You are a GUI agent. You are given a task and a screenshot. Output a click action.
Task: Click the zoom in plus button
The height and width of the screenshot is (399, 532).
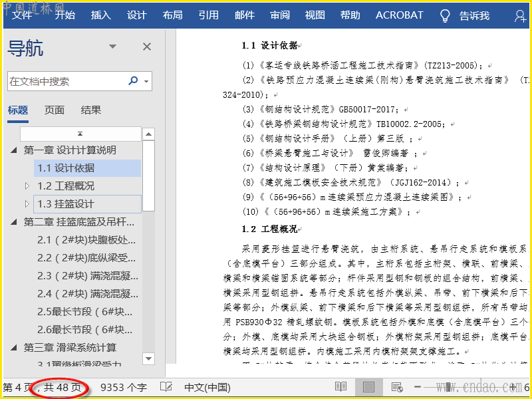[513, 387]
